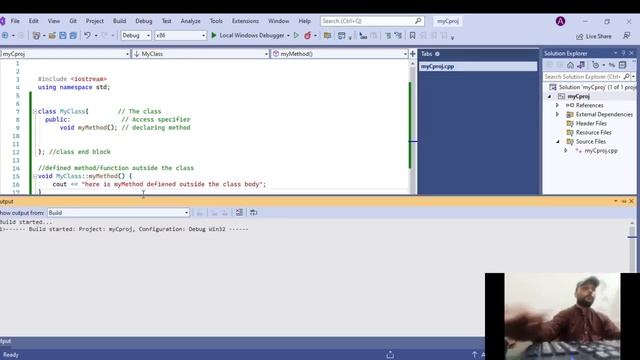Open the View menu

(x=53, y=21)
